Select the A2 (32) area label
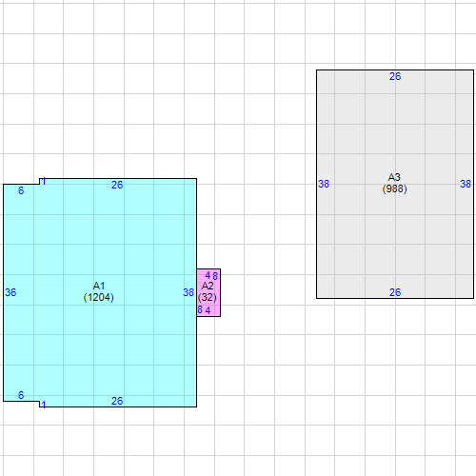476x476 pixels. [208, 291]
